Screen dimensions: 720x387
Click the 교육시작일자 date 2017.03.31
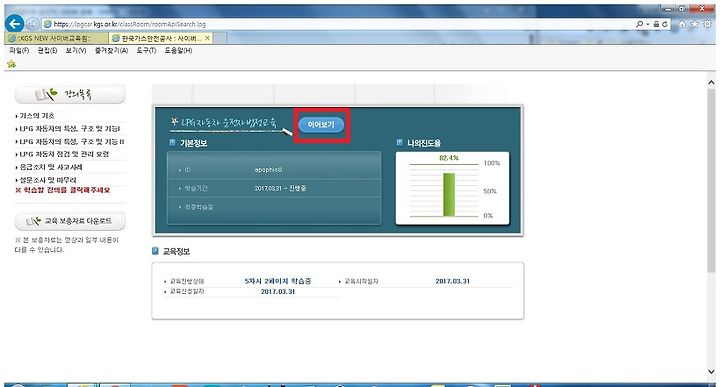pyautogui.click(x=452, y=281)
